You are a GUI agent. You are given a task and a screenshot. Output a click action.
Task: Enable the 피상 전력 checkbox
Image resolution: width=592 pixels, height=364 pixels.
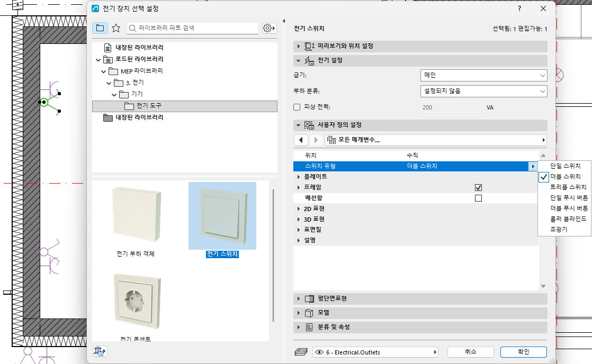pyautogui.click(x=297, y=107)
